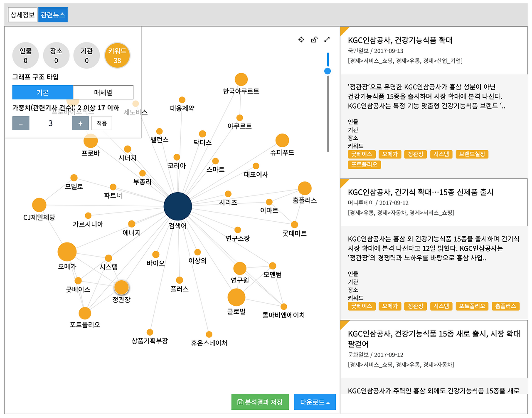Toggle the 정관장 keyword tag in second article
The width and height of the screenshot is (532, 418).
415,306
